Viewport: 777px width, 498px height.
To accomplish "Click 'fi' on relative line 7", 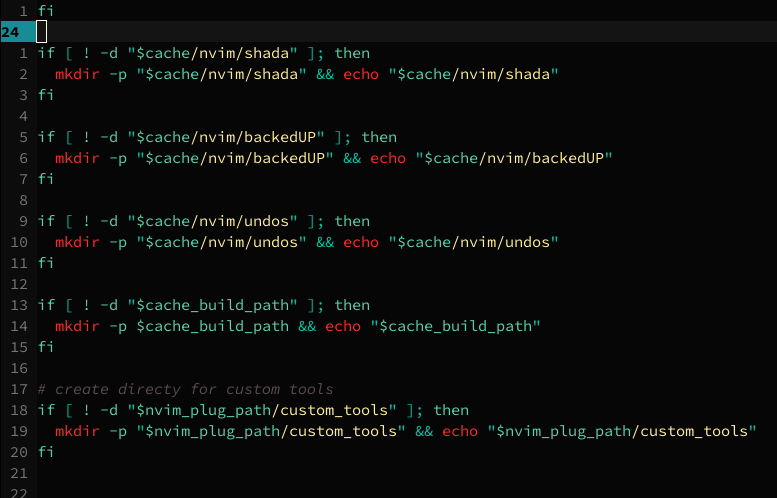I will [46, 179].
